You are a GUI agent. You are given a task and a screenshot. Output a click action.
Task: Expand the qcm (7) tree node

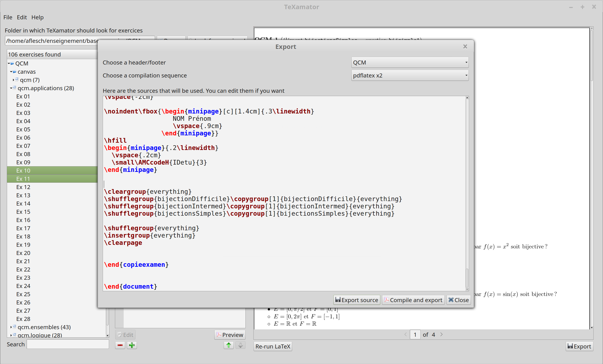pyautogui.click(x=13, y=80)
